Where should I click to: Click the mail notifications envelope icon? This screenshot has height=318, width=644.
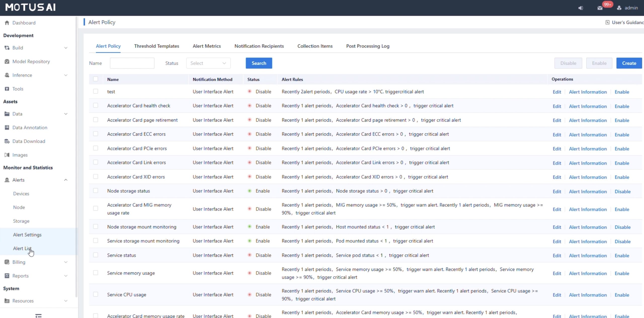[x=600, y=8]
